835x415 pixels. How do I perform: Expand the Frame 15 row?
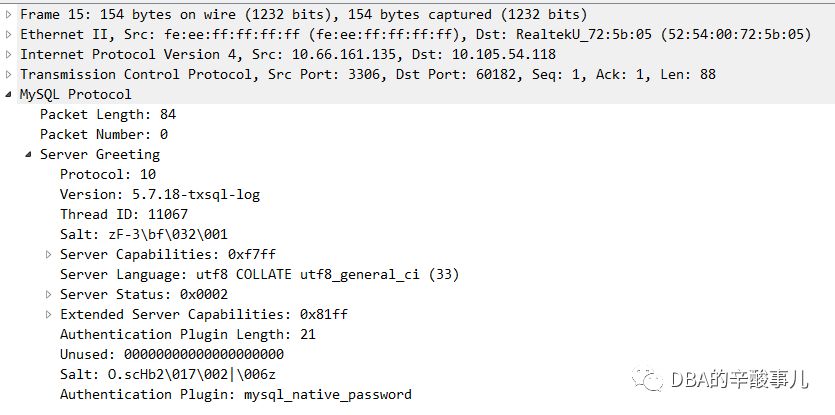click(9, 14)
